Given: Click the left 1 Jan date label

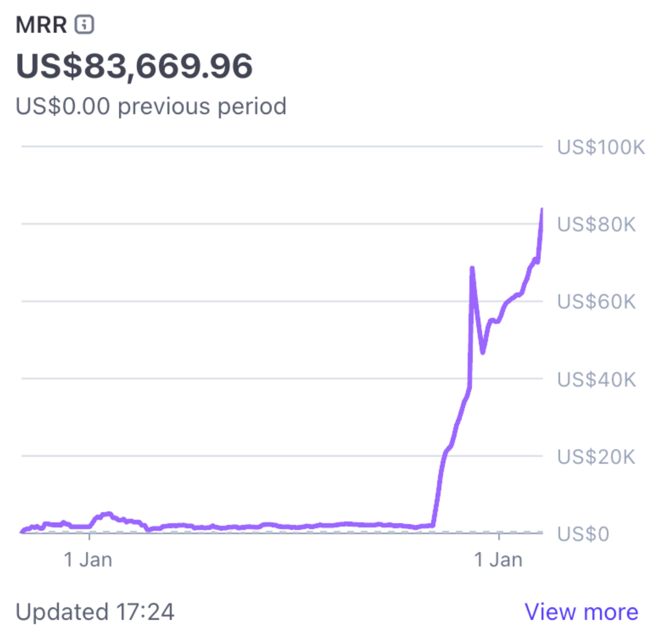Looking at the screenshot, I should coord(88,560).
